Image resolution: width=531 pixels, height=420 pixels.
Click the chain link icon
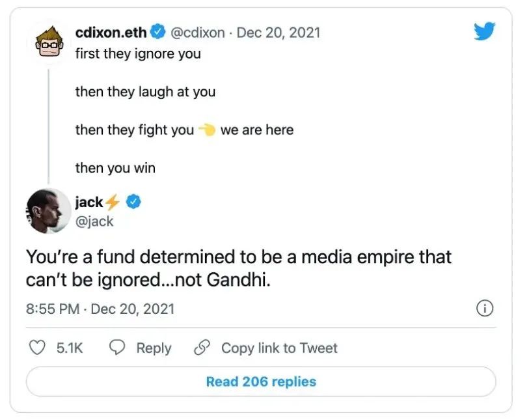pos(202,348)
